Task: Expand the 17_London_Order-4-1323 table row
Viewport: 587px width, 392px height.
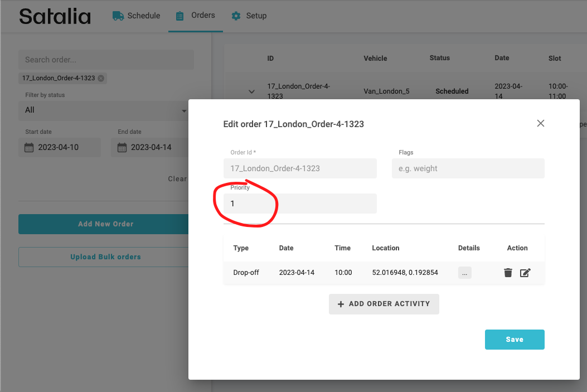Action: tap(251, 91)
